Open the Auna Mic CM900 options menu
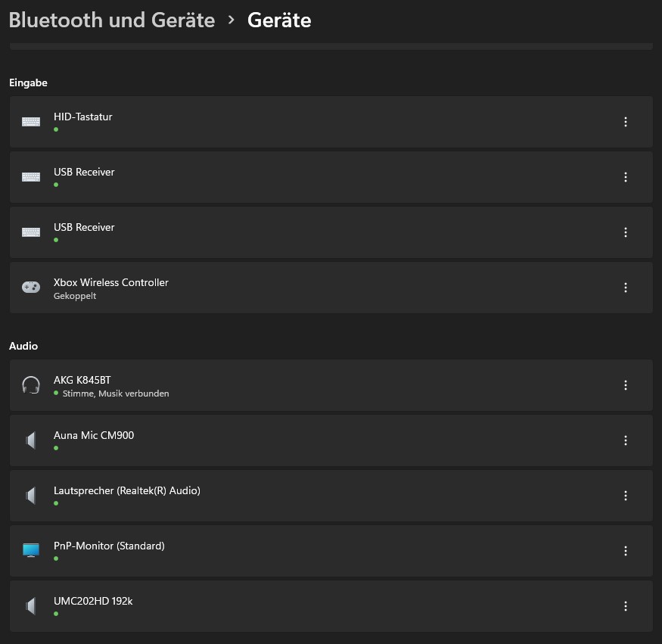This screenshot has height=644, width=662. point(626,440)
